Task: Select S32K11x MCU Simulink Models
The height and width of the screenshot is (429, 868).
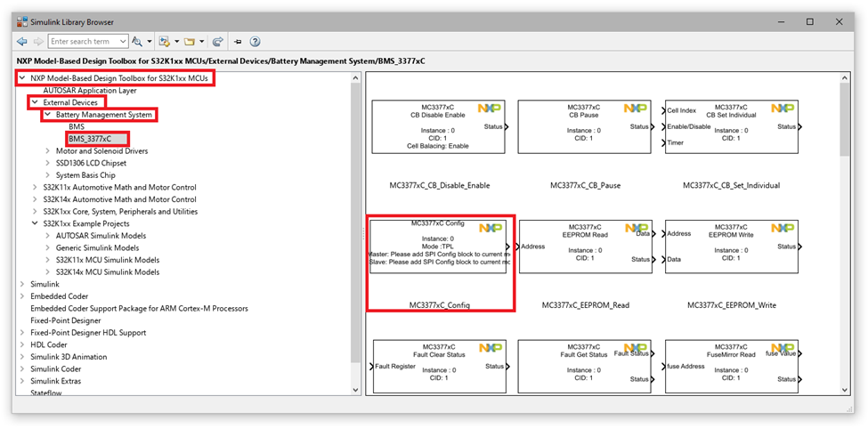Action: pos(108,260)
